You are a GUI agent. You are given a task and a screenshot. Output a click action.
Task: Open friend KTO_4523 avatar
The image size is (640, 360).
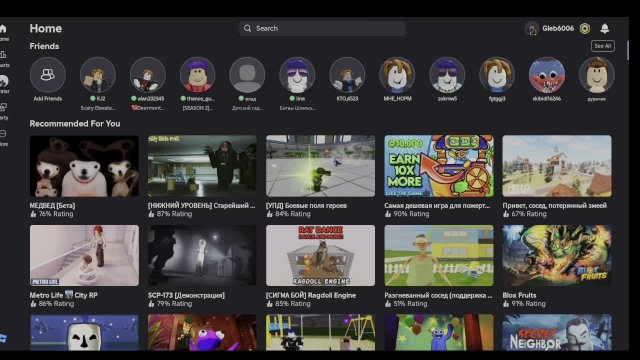[x=347, y=75]
